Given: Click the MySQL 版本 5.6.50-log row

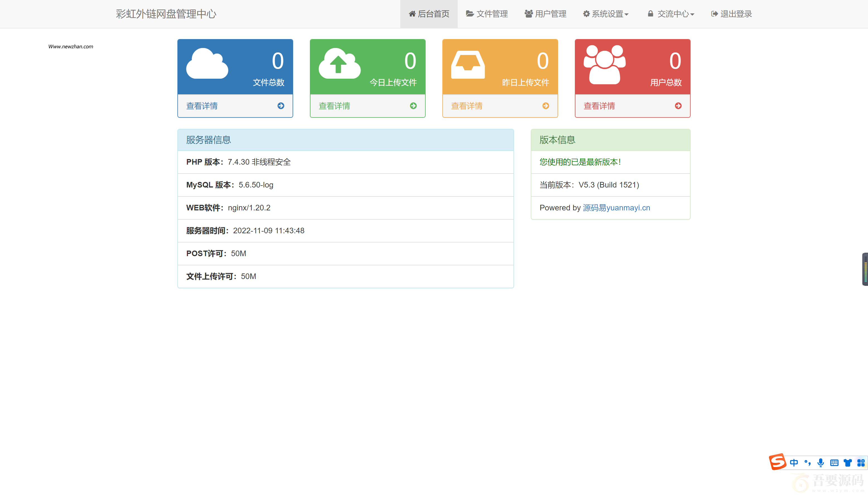Looking at the screenshot, I should [x=346, y=185].
